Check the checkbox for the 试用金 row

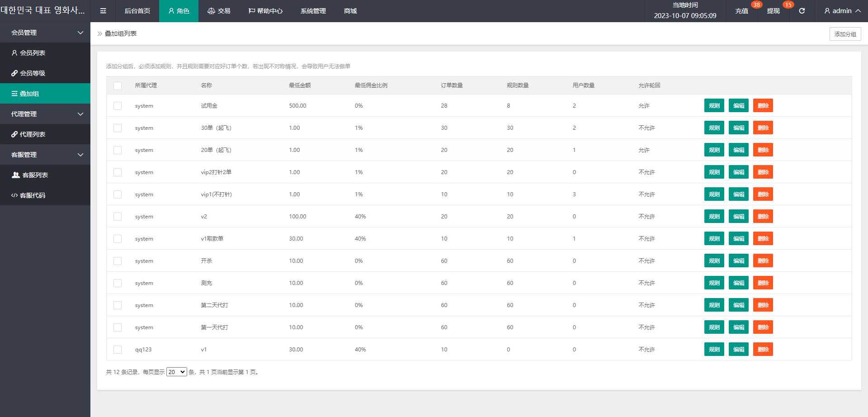(x=118, y=106)
